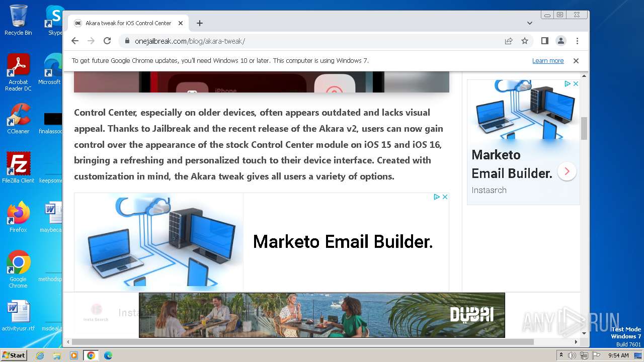Click the vertical scrollbar thumb
This screenshot has width=644, height=362.
point(584,128)
